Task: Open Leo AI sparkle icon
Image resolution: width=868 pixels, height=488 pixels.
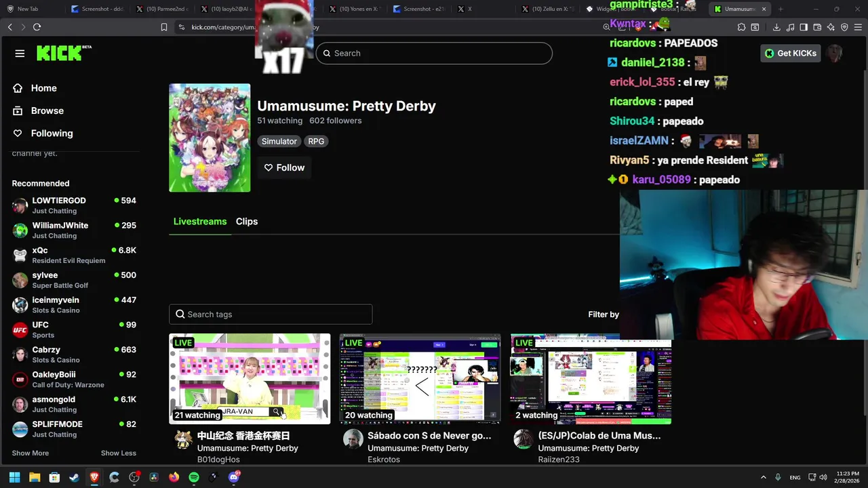Action: pyautogui.click(x=831, y=27)
